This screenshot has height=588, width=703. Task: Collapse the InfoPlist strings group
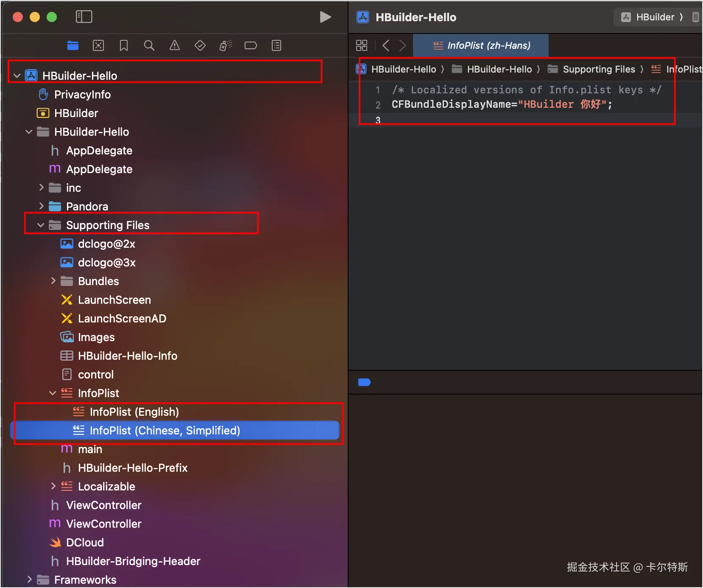click(x=53, y=393)
